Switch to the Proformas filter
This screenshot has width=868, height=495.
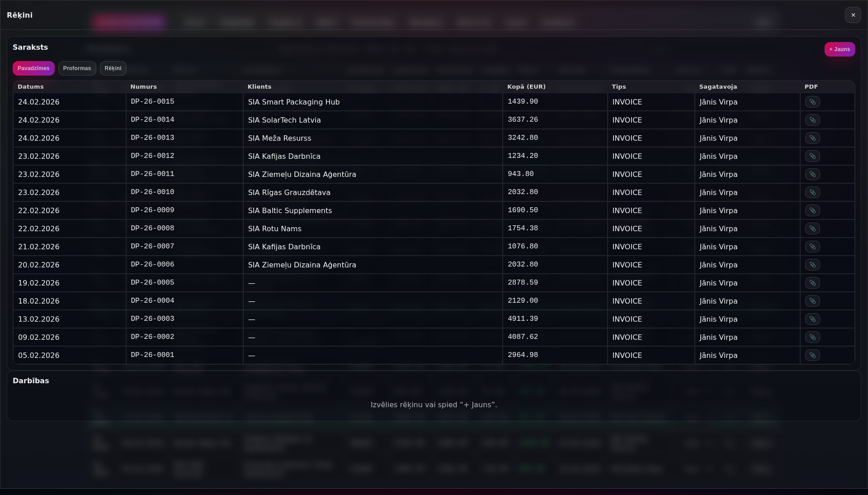[77, 68]
